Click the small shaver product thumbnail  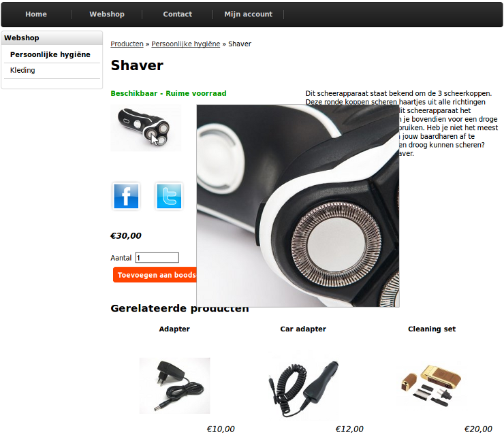tap(146, 128)
